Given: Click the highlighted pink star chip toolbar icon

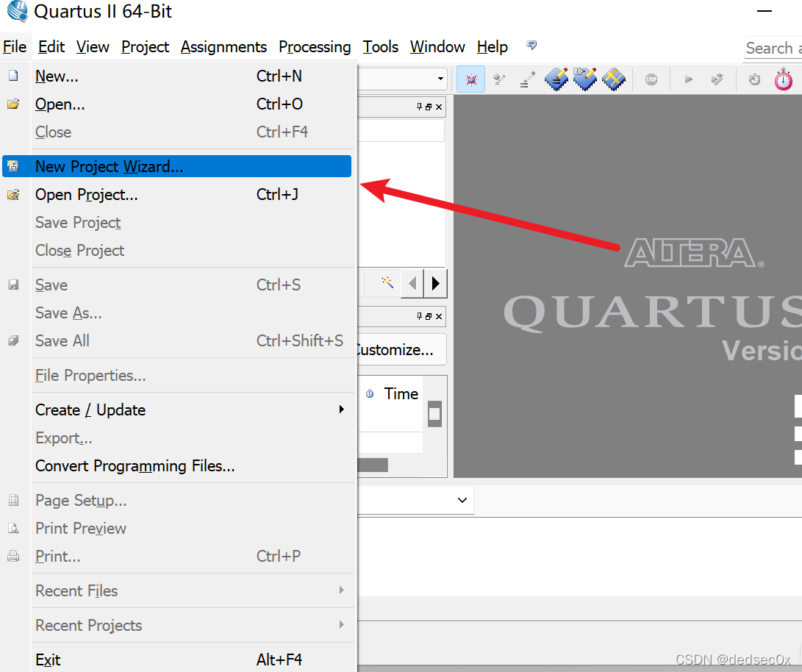Looking at the screenshot, I should [470, 79].
